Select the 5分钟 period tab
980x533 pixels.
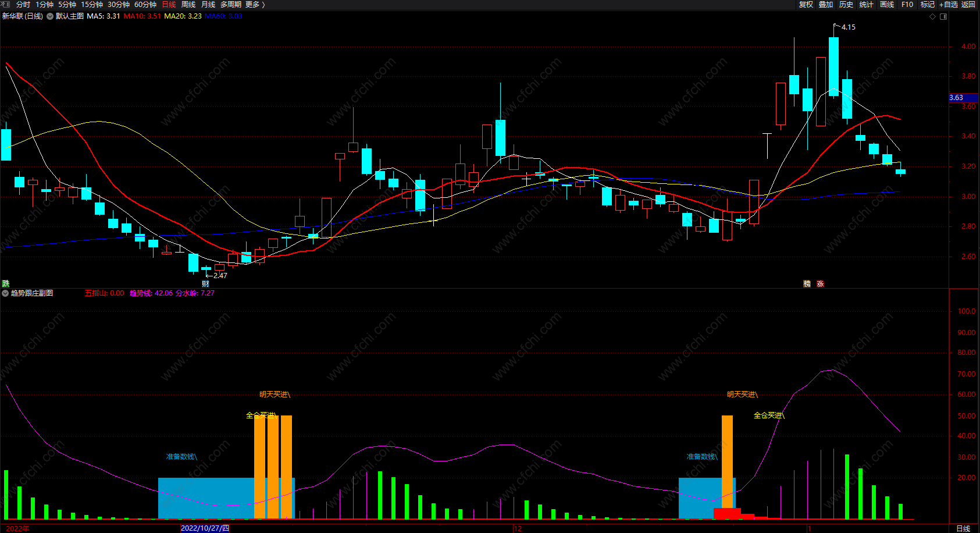67,5
